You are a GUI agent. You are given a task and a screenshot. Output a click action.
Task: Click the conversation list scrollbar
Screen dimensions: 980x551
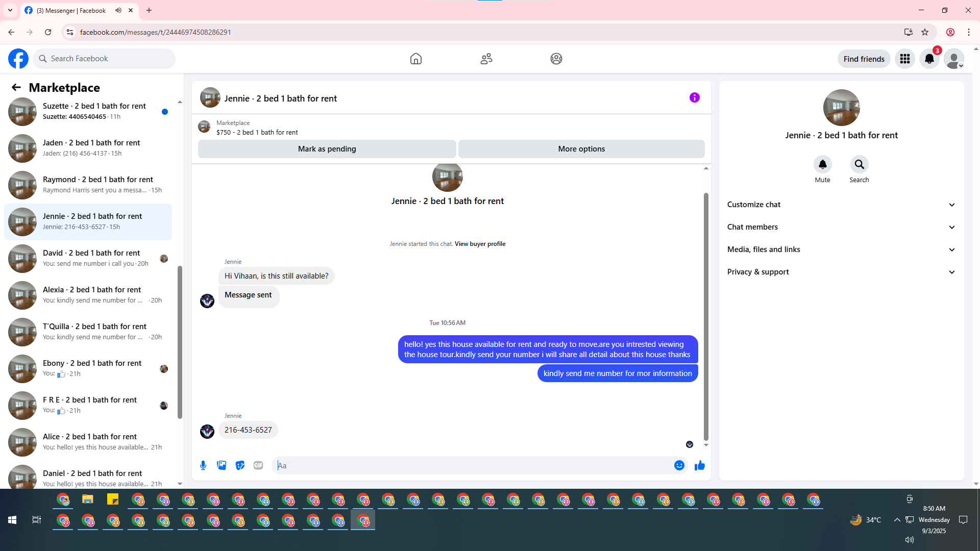(x=180, y=342)
